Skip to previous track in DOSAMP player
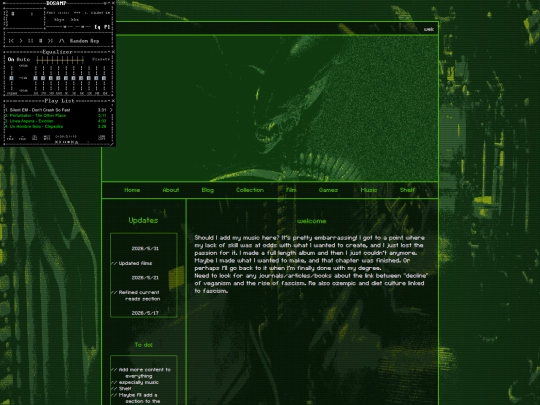 [11, 41]
